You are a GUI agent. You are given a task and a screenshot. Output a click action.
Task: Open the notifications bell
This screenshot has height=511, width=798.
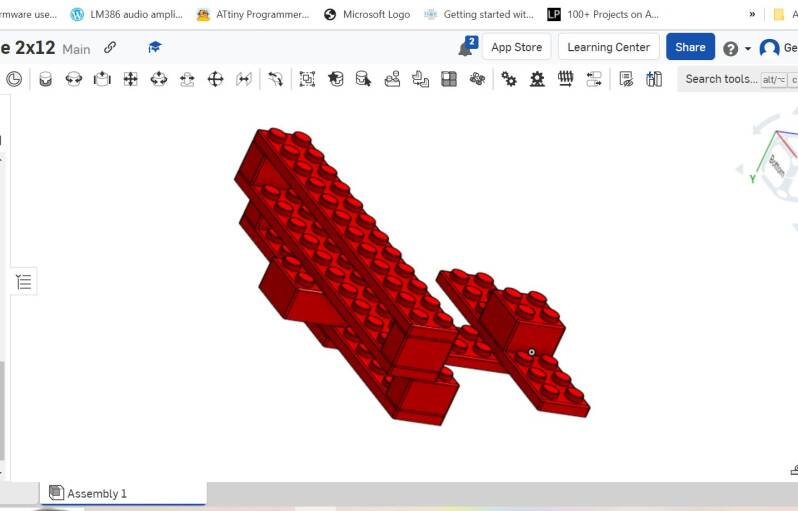pos(465,48)
